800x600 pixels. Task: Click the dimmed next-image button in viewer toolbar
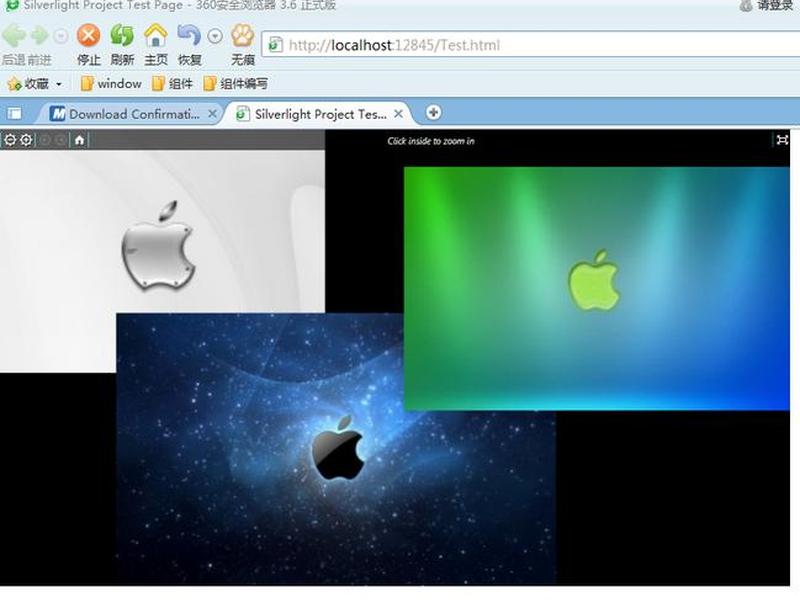tap(61, 140)
